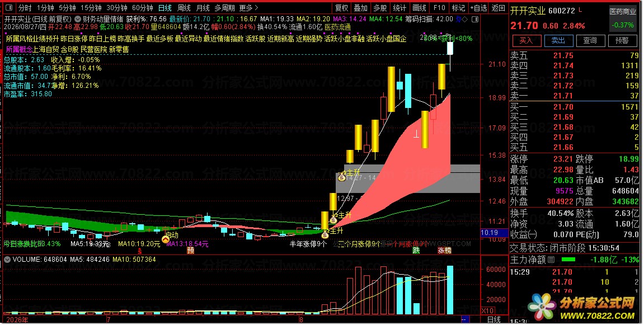
Task: Click the red L flag icon
Action: [580, 10]
